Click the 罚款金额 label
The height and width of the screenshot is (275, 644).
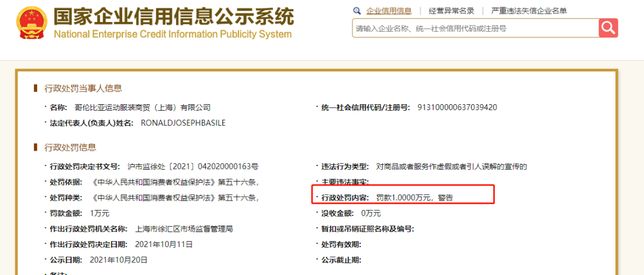[66, 213]
